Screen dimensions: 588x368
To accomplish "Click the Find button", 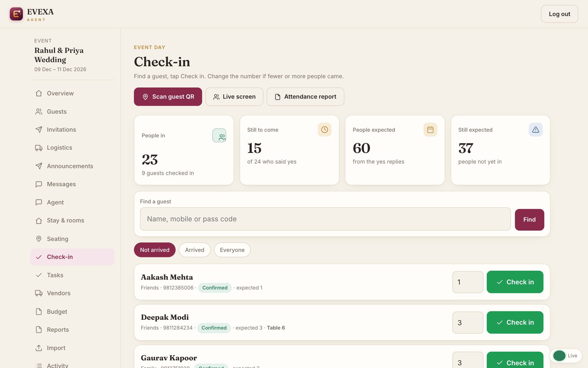I will (x=529, y=220).
